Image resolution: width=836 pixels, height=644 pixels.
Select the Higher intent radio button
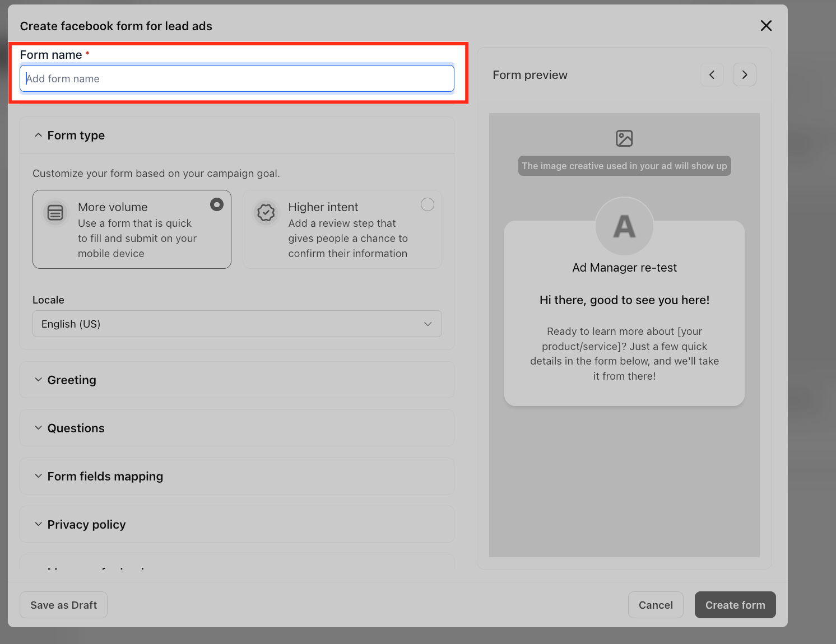pyautogui.click(x=428, y=204)
